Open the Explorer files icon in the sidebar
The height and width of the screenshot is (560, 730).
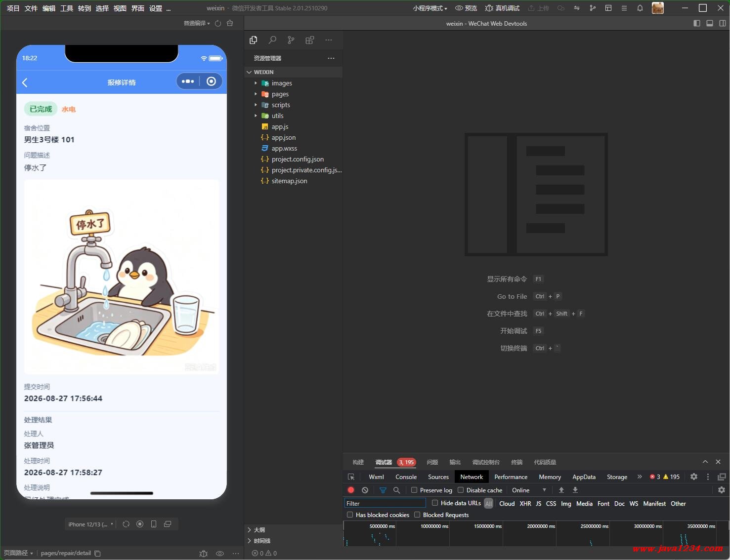click(254, 40)
